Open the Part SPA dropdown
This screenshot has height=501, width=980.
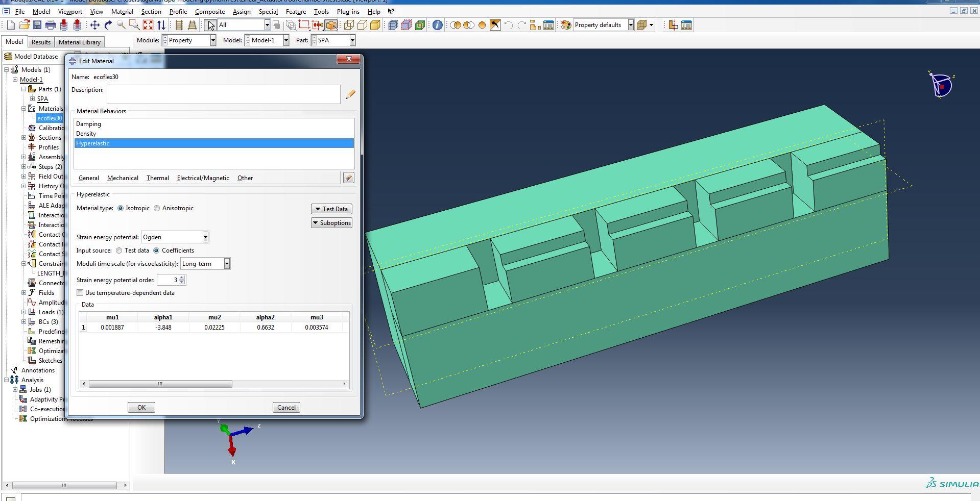(352, 40)
